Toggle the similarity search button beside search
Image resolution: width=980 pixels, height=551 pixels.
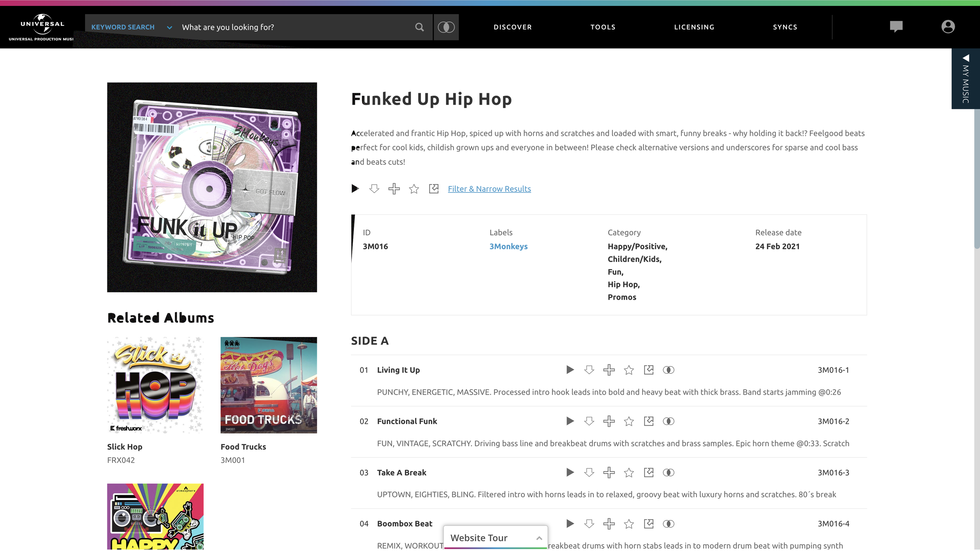446,27
